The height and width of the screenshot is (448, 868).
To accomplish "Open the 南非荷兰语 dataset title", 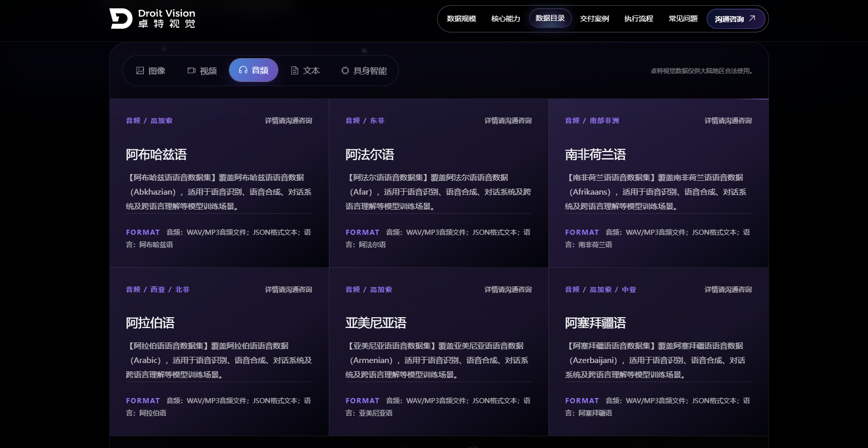I will point(595,154).
